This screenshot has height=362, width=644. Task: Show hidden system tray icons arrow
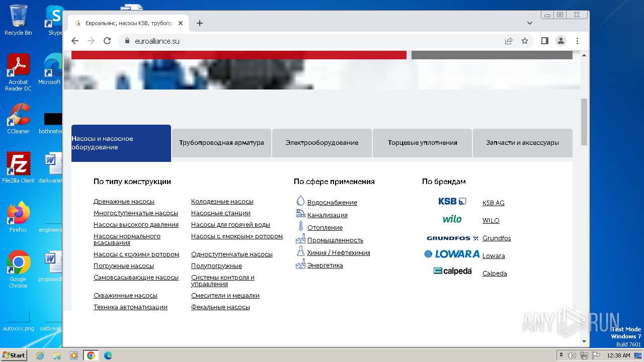click(561, 355)
